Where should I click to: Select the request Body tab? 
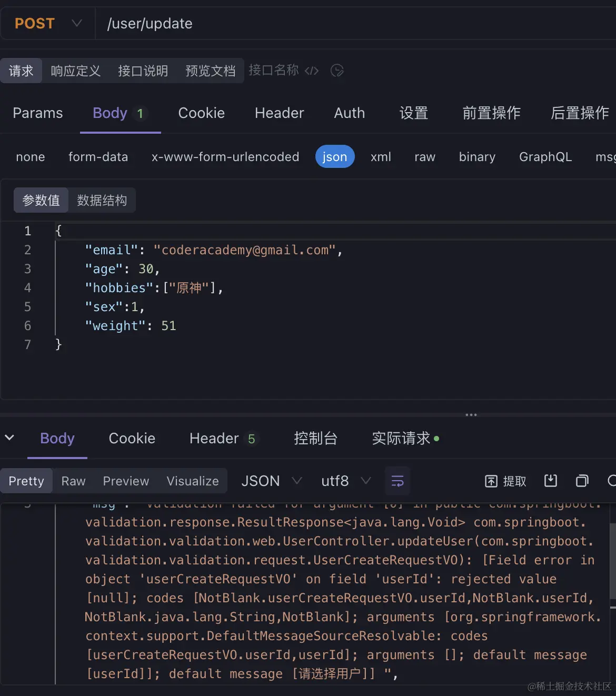coord(120,113)
